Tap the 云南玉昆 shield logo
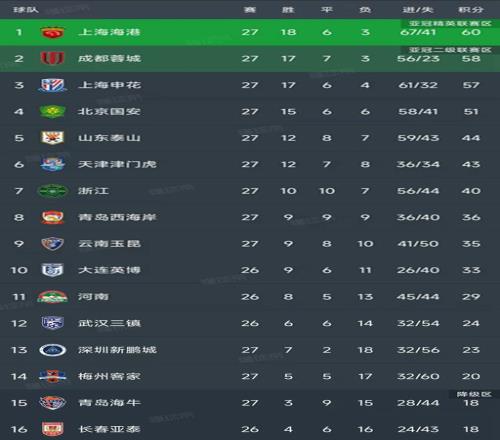The height and width of the screenshot is (440, 500). pos(52,244)
